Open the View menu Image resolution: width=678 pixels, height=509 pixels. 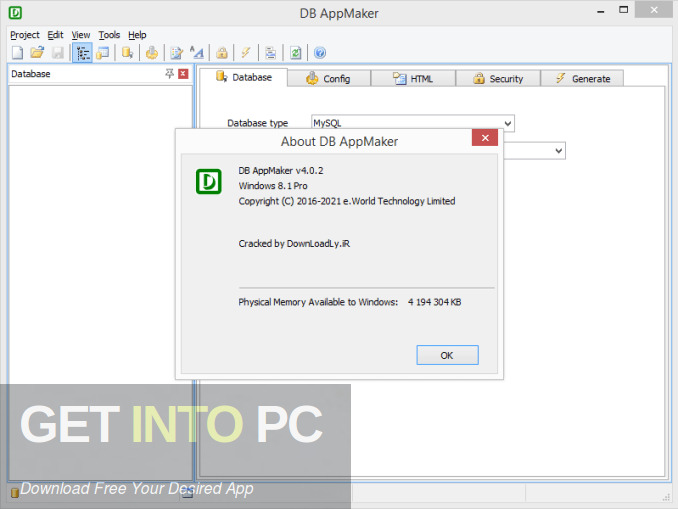pos(81,35)
